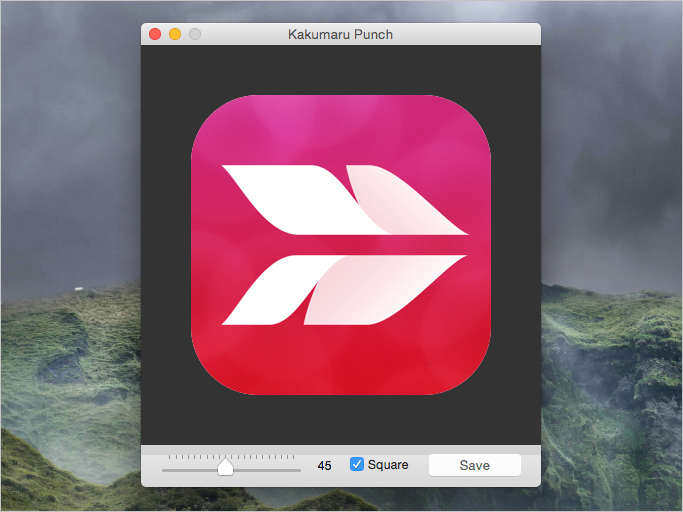The width and height of the screenshot is (683, 512).
Task: Click the radius value 45
Action: coord(324,465)
